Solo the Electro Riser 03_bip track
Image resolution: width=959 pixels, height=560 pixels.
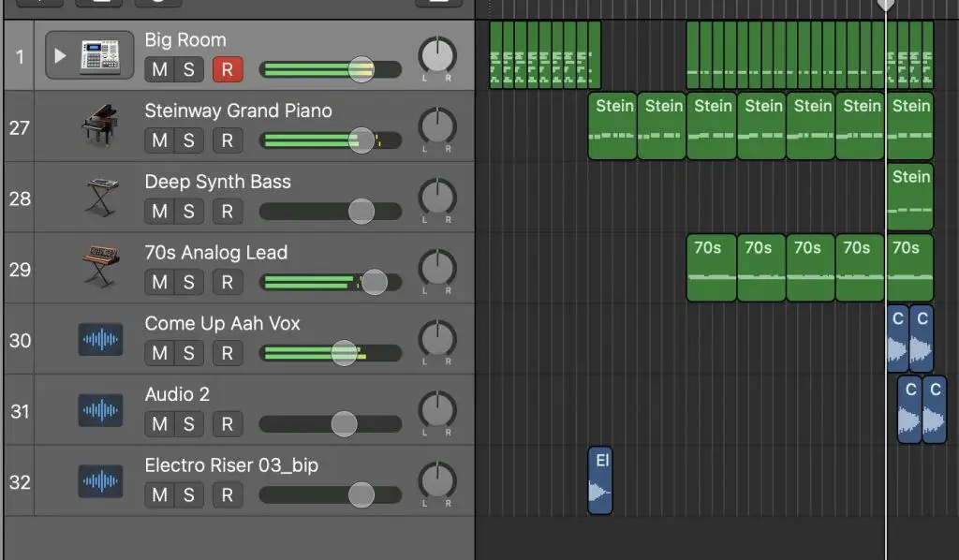pos(189,495)
